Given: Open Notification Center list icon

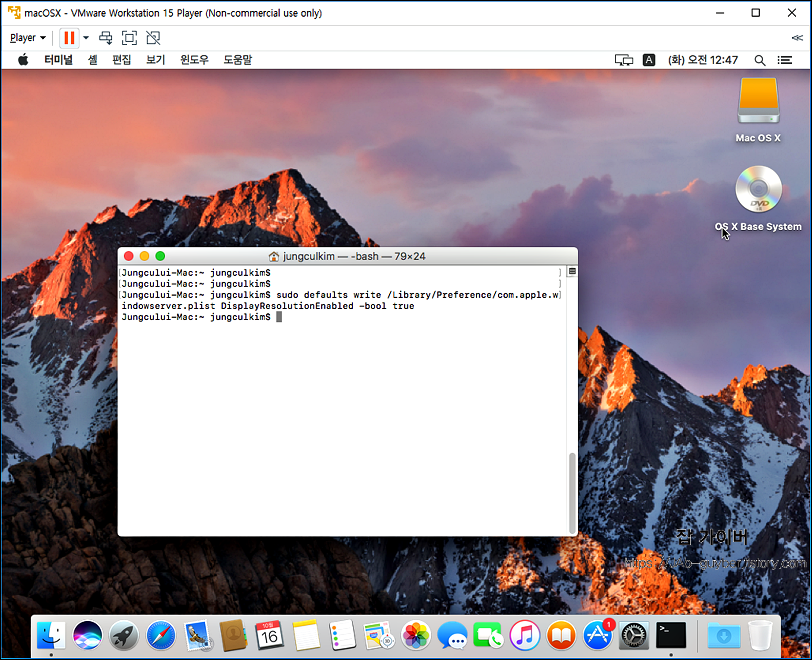Looking at the screenshot, I should pyautogui.click(x=784, y=60).
